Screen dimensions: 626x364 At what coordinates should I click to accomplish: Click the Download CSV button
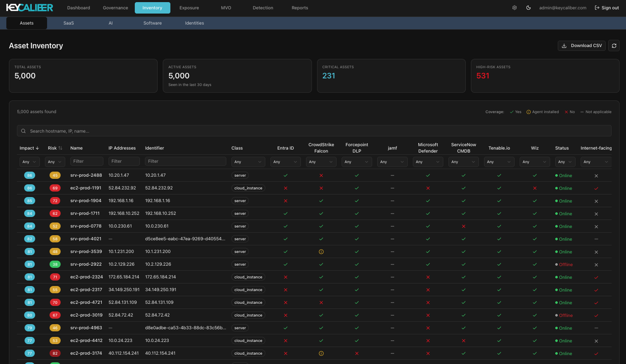click(x=582, y=46)
